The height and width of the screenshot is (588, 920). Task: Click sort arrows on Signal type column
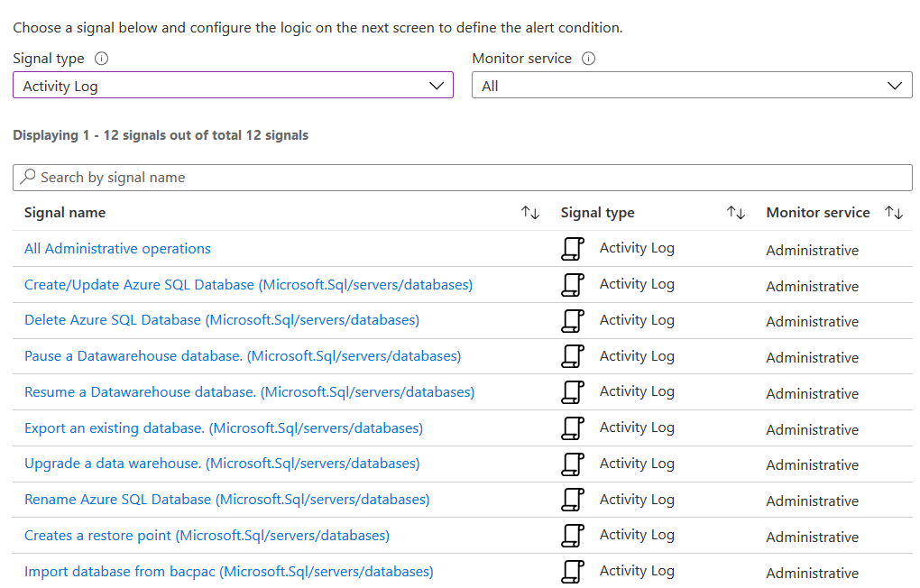click(x=736, y=213)
